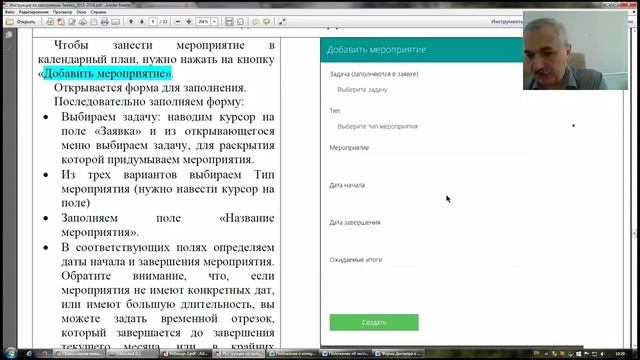Click the cloud save toolbar icon
The height and width of the screenshot is (360, 640).
(x=83, y=22)
